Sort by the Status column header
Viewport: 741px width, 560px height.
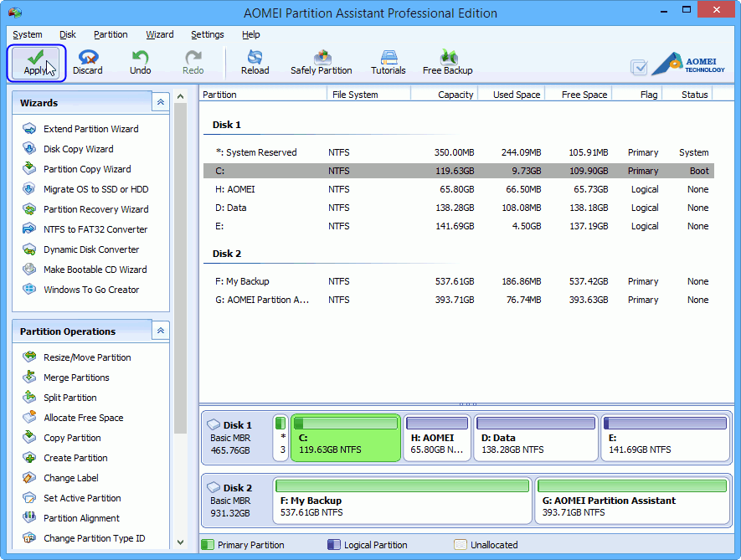tap(687, 95)
